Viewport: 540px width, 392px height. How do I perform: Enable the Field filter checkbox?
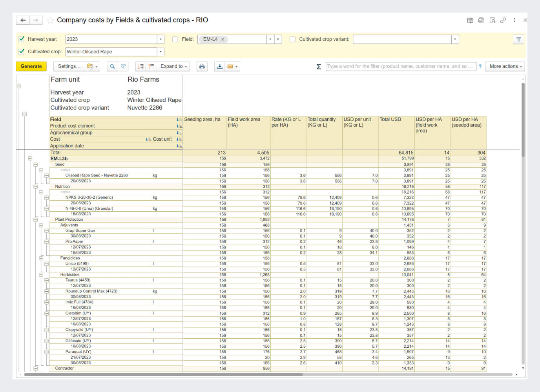tap(175, 39)
